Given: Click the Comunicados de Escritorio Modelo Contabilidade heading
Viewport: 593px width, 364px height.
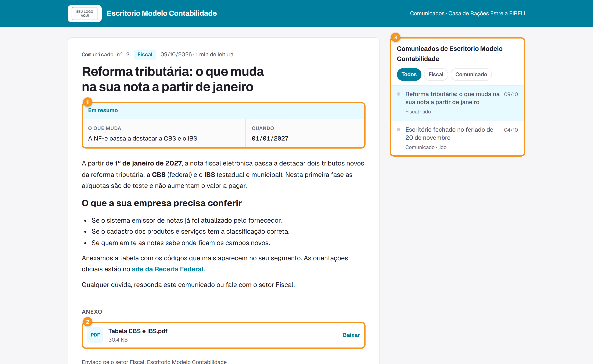Looking at the screenshot, I should click(450, 54).
